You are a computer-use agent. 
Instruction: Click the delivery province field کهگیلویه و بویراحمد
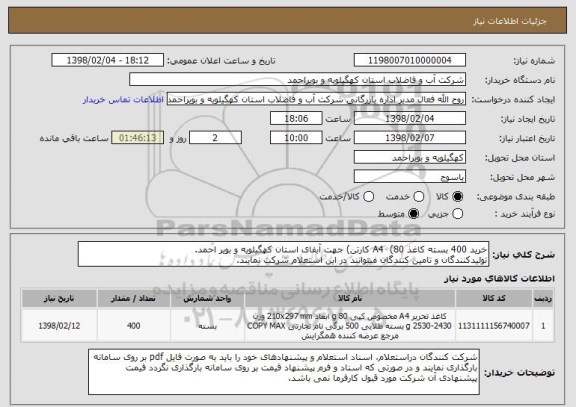tap(410, 158)
